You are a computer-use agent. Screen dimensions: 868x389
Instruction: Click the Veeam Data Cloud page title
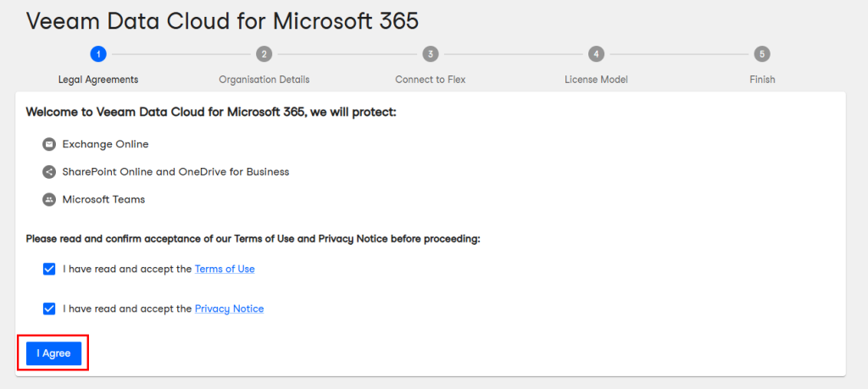[223, 21]
